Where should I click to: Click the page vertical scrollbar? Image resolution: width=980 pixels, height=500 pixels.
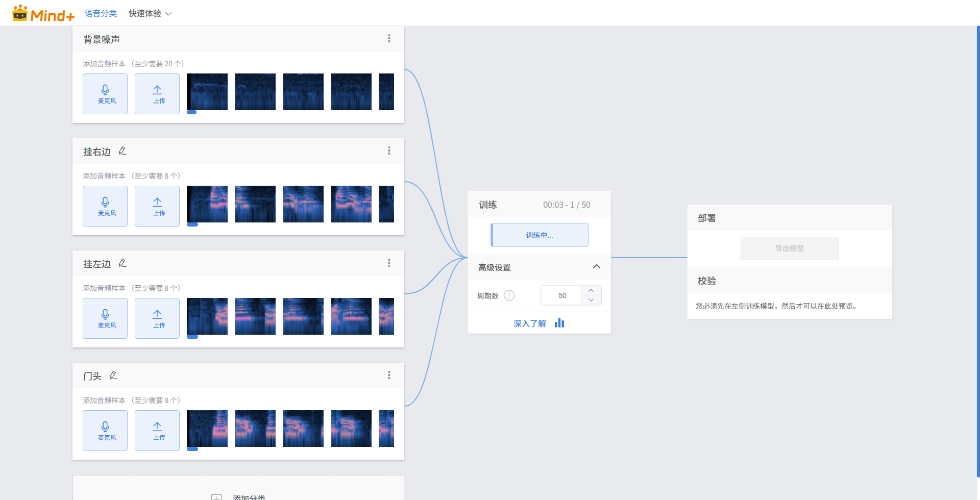(978, 253)
